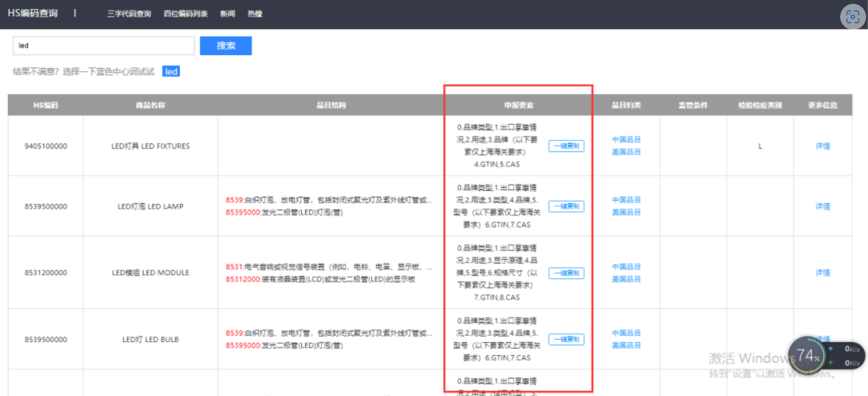Open 中国品目 for the LED LAMP row

pyautogui.click(x=626, y=200)
